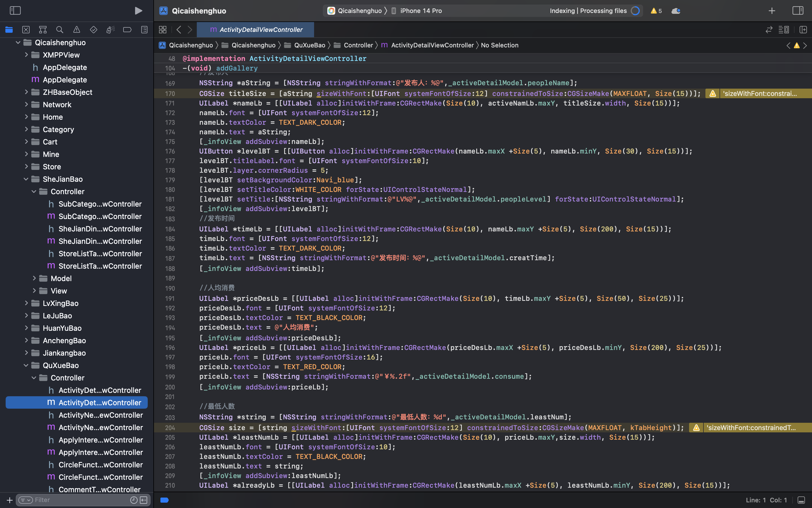
Task: Add a new item with the plus button in the toolbar
Action: coord(772,11)
